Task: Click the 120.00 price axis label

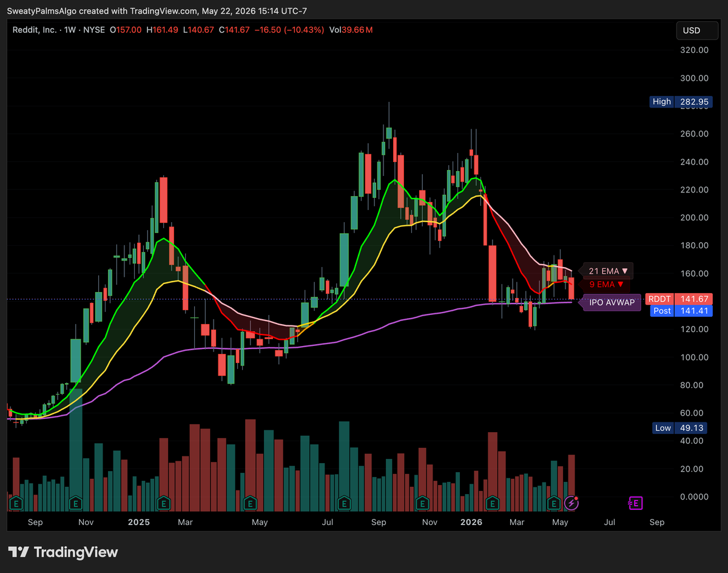Action: click(695, 330)
